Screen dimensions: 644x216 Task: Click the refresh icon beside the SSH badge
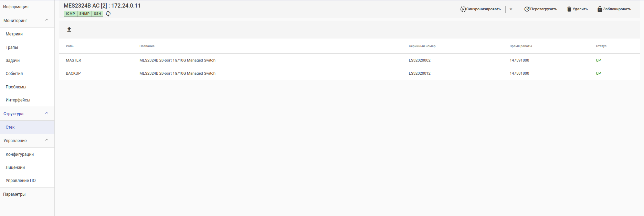coord(108,14)
